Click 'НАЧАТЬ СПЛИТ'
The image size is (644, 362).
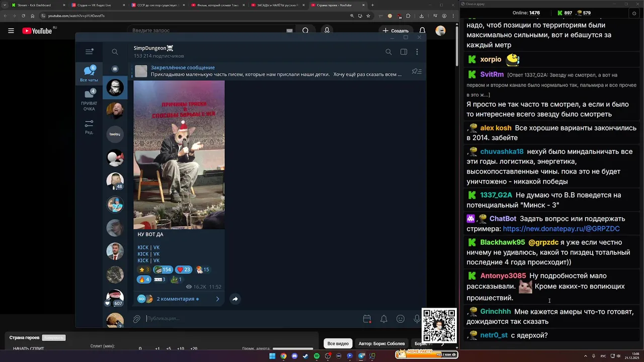pyautogui.click(x=29, y=348)
